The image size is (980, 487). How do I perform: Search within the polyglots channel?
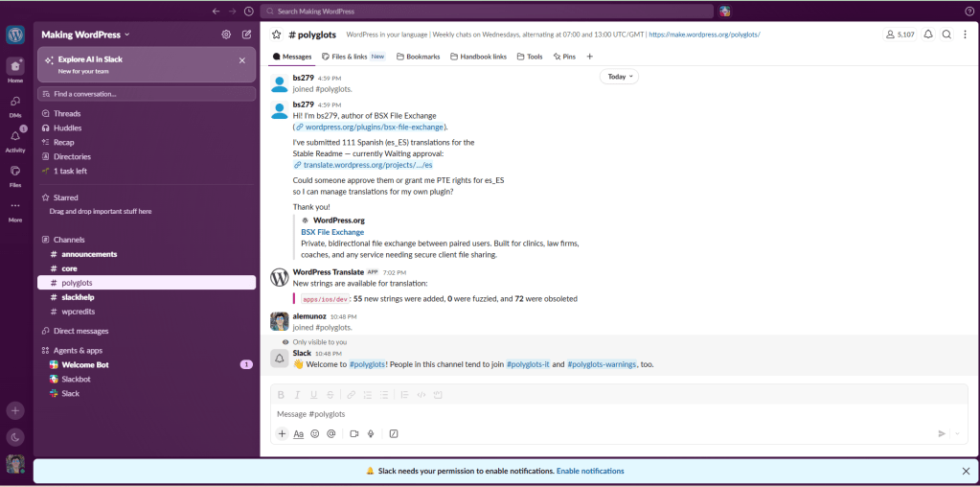click(946, 35)
